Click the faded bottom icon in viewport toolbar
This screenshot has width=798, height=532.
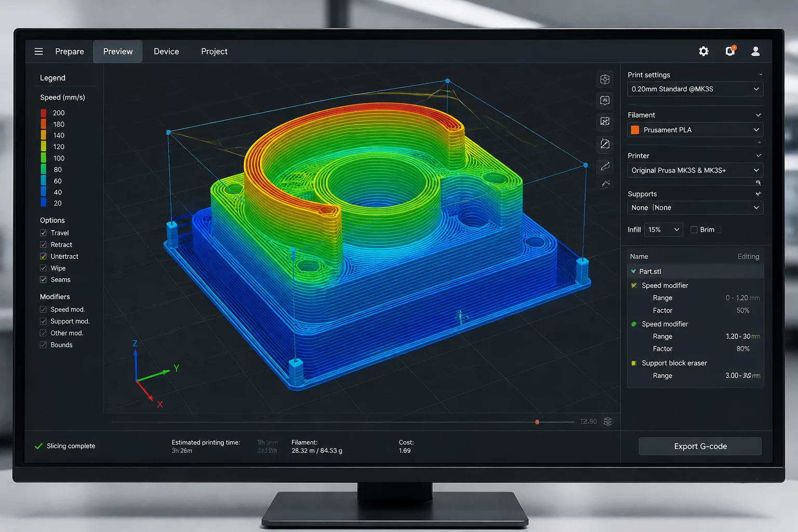pyautogui.click(x=605, y=184)
